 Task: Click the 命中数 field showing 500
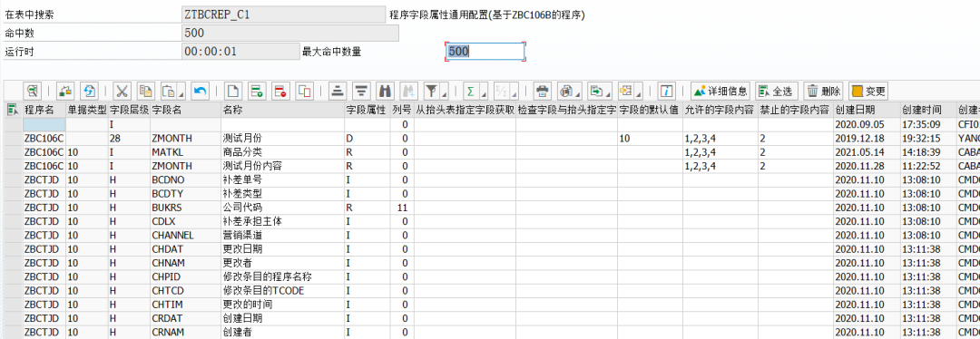click(x=290, y=34)
